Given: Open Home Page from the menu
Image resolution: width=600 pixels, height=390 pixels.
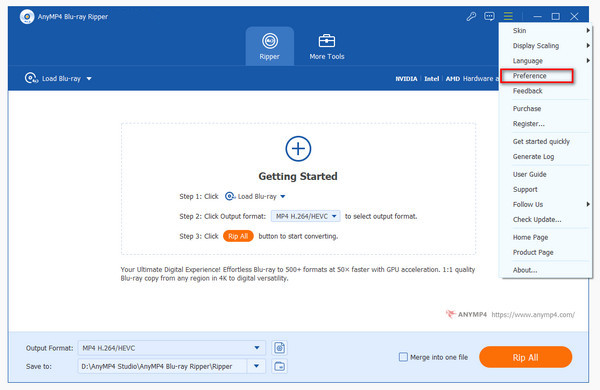Looking at the screenshot, I should 546,237.
